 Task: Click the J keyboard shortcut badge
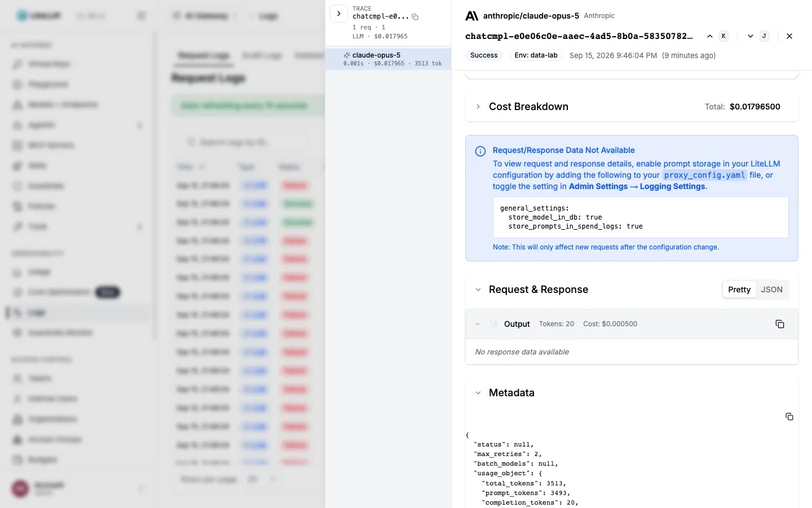(764, 36)
